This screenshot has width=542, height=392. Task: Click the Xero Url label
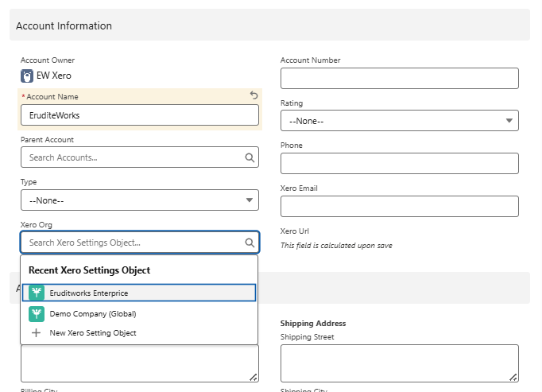click(295, 231)
